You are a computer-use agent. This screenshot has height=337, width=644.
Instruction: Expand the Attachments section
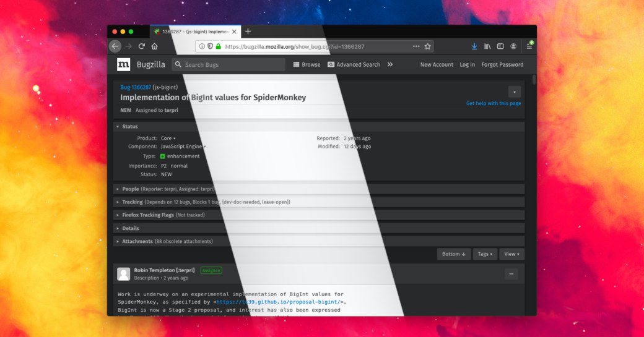[319, 242]
